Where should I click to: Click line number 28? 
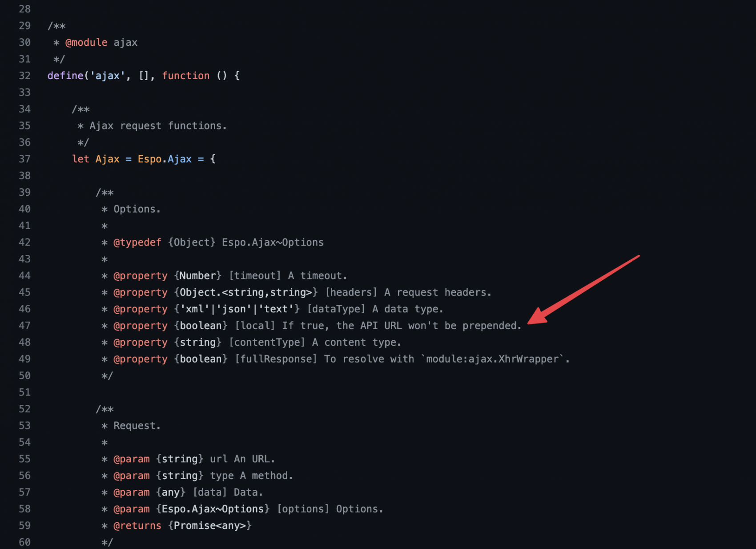(x=24, y=9)
